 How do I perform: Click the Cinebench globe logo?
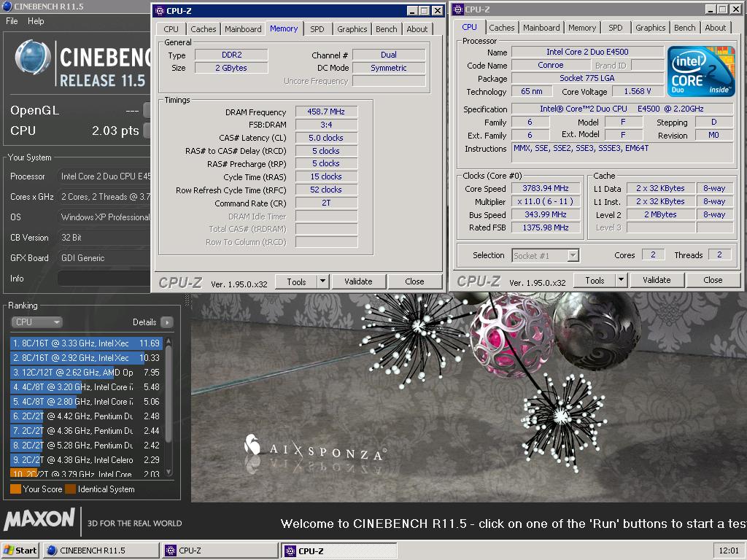[33, 58]
